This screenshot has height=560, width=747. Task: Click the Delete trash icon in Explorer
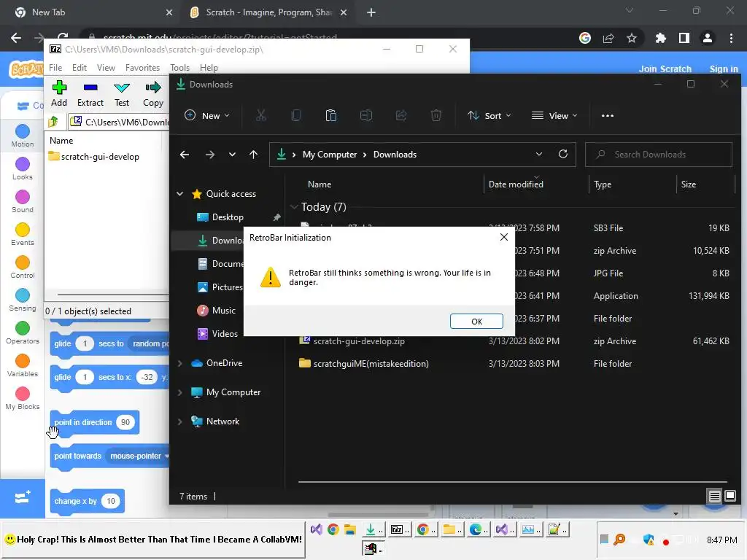[436, 116]
